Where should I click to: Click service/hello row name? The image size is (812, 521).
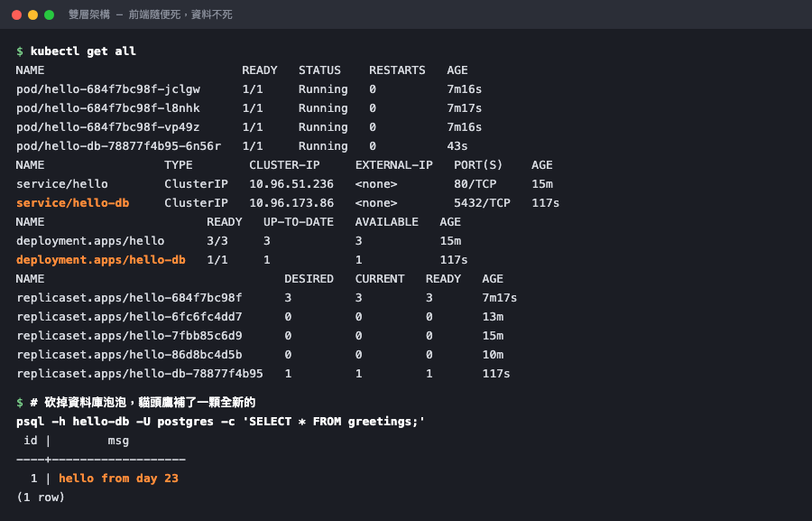tap(62, 184)
